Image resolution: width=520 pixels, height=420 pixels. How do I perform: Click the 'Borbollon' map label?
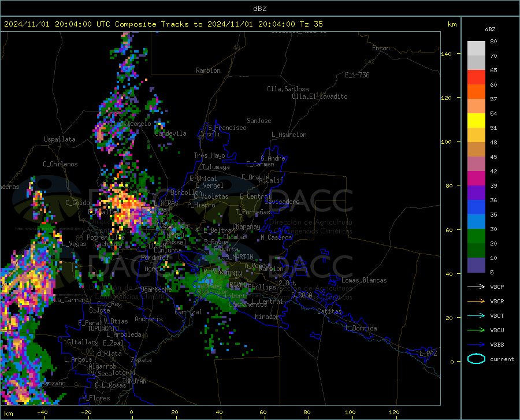coord(187,192)
